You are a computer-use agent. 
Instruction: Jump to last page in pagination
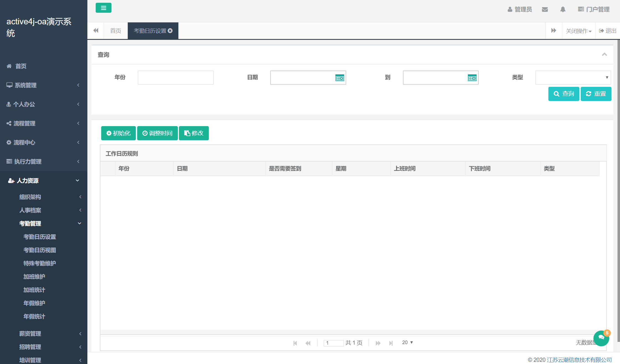392,343
